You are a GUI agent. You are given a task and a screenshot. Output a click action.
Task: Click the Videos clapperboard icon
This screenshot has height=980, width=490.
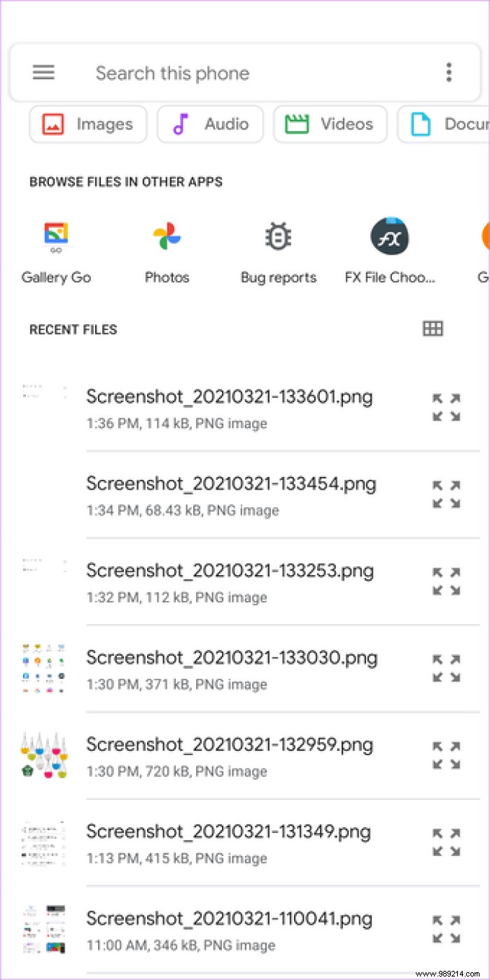[x=299, y=124]
